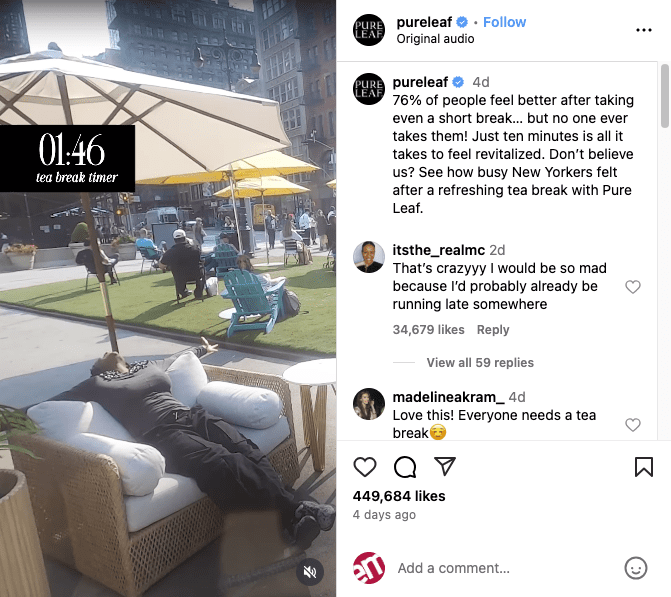Unmute the video sound icon

pyautogui.click(x=310, y=572)
